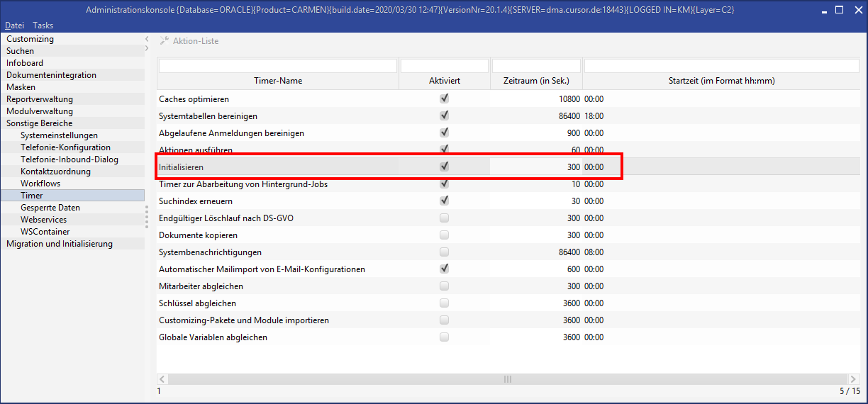Collapse the sidebar with the left chevron
Screen dimensions: 868x404
(147, 39)
